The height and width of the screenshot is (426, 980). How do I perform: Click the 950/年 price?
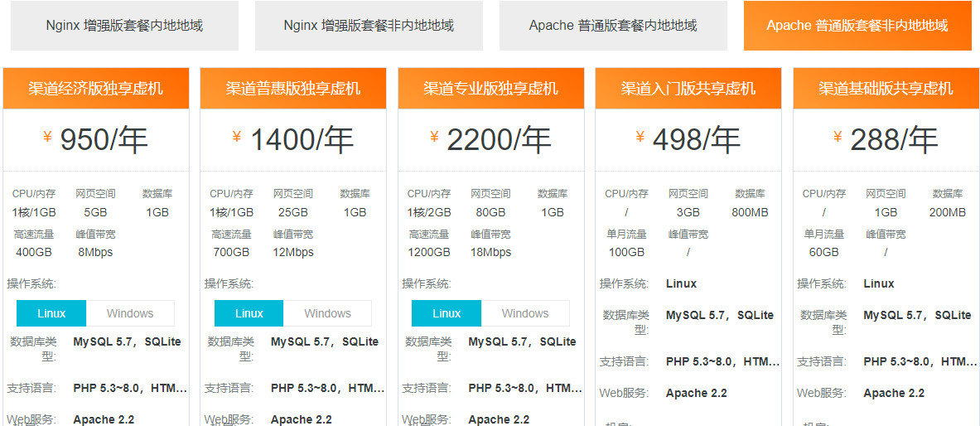(x=104, y=140)
